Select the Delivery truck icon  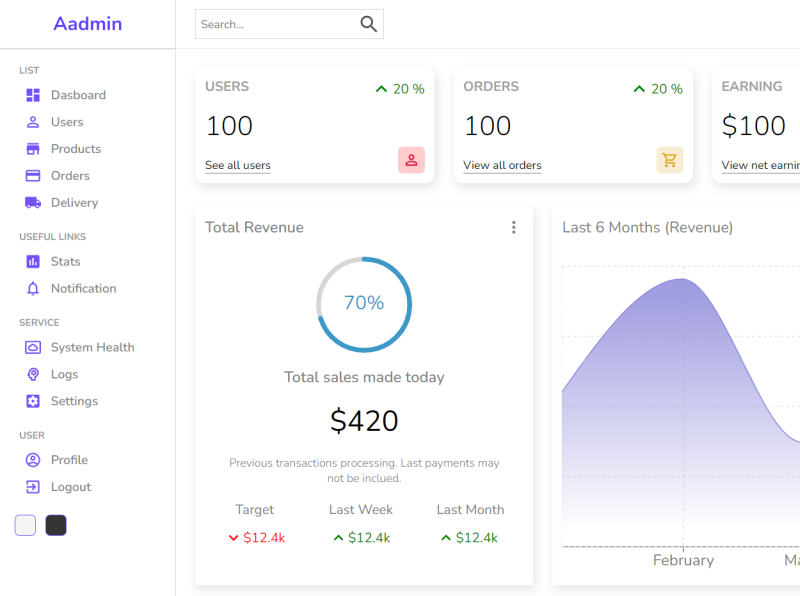tap(33, 202)
